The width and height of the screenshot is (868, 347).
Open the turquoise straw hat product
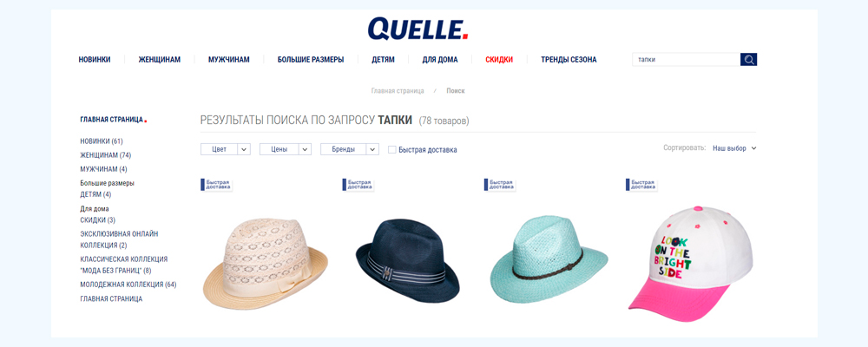[x=549, y=259]
